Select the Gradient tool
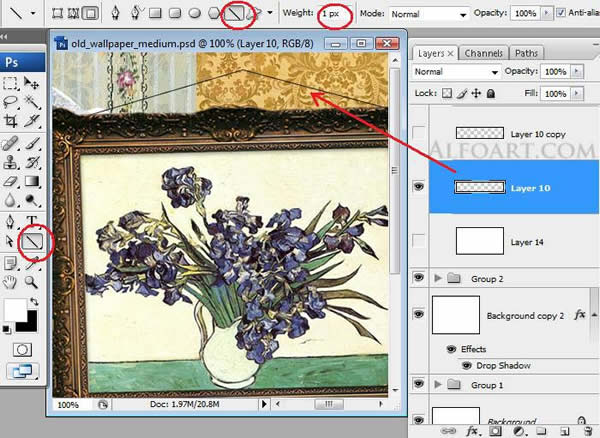 [32, 181]
